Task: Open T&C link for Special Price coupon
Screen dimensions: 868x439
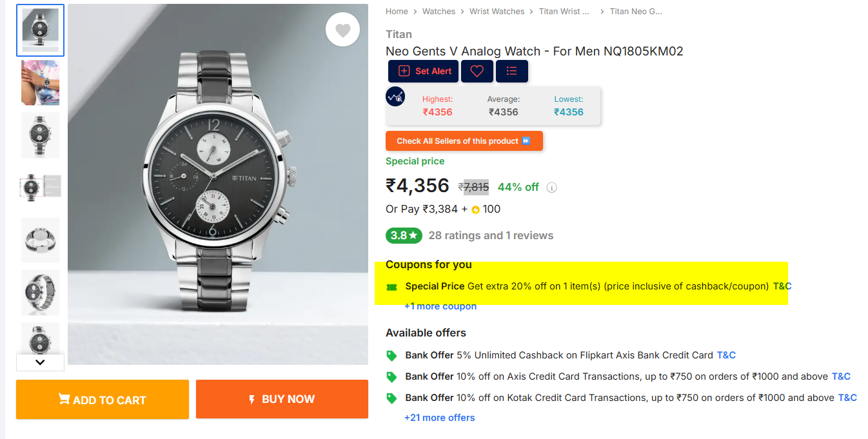Action: pyautogui.click(x=782, y=286)
